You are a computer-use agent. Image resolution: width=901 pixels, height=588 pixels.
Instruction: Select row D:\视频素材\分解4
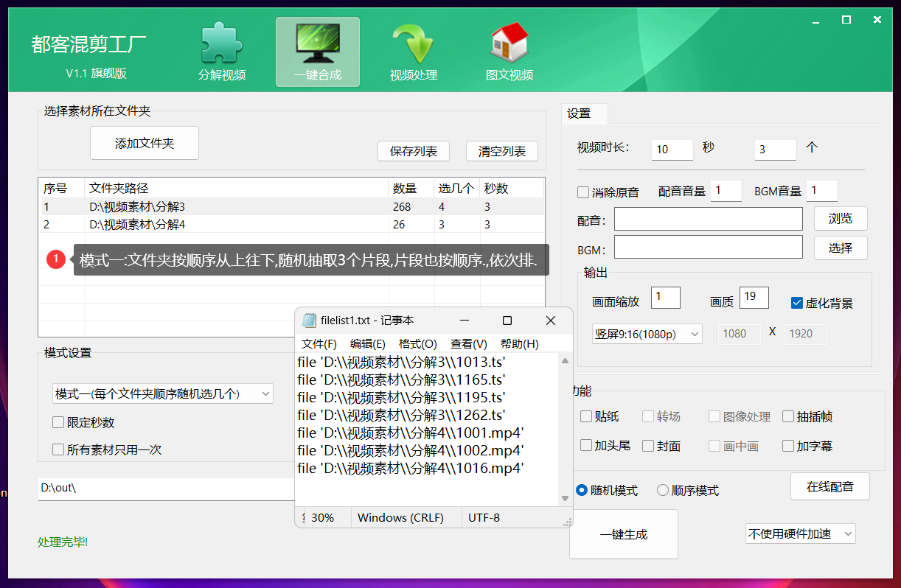(x=291, y=225)
